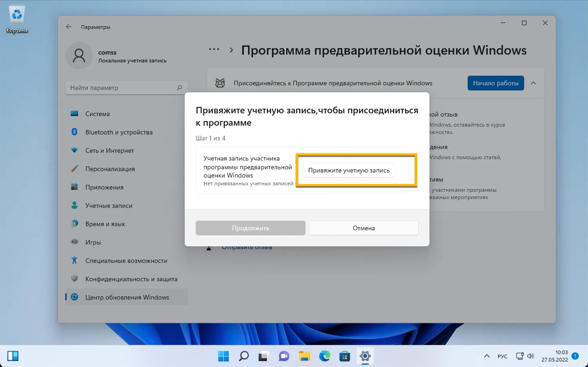This screenshot has height=367, width=588.
Task: Open Bluetooth и устройства settings
Action: pos(127,132)
